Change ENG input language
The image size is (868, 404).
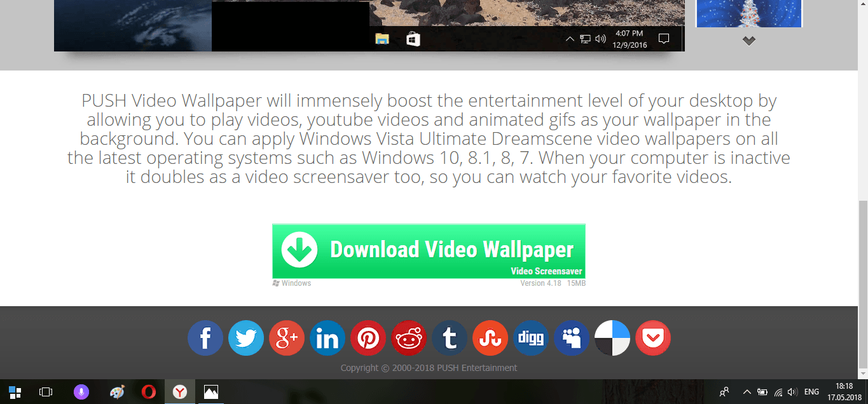(811, 392)
